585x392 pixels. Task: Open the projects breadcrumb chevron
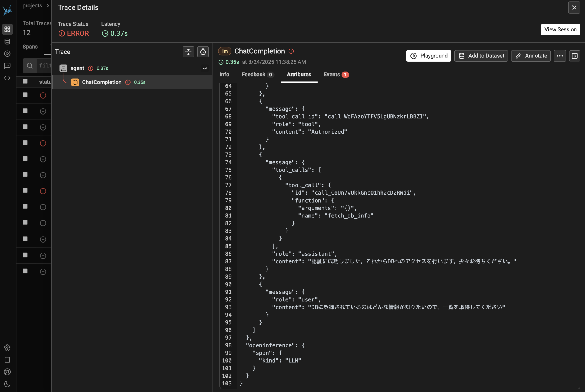pyautogui.click(x=47, y=5)
